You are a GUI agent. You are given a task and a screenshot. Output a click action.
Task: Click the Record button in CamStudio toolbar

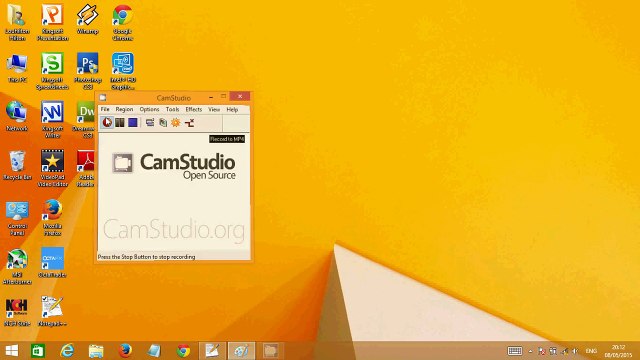[x=107, y=122]
